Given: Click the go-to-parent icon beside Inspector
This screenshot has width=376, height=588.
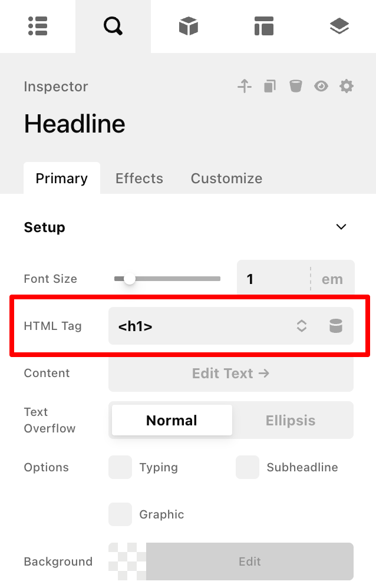Looking at the screenshot, I should tap(244, 87).
